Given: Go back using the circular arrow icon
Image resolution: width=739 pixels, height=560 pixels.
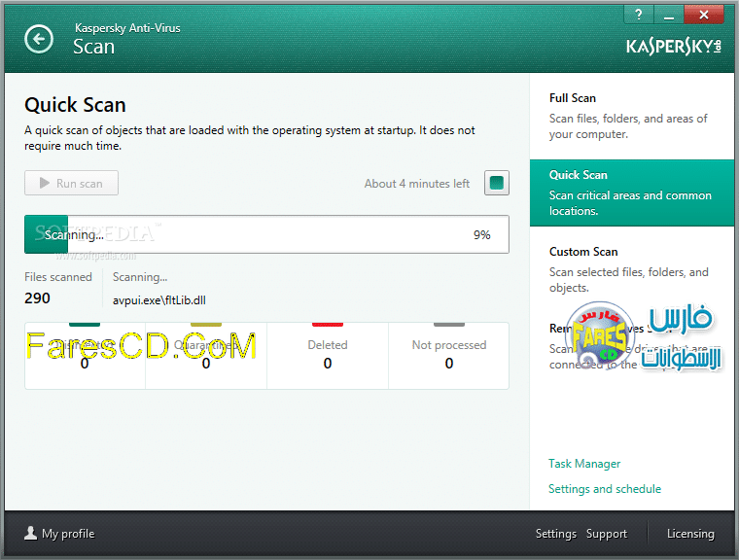Looking at the screenshot, I should coord(39,39).
